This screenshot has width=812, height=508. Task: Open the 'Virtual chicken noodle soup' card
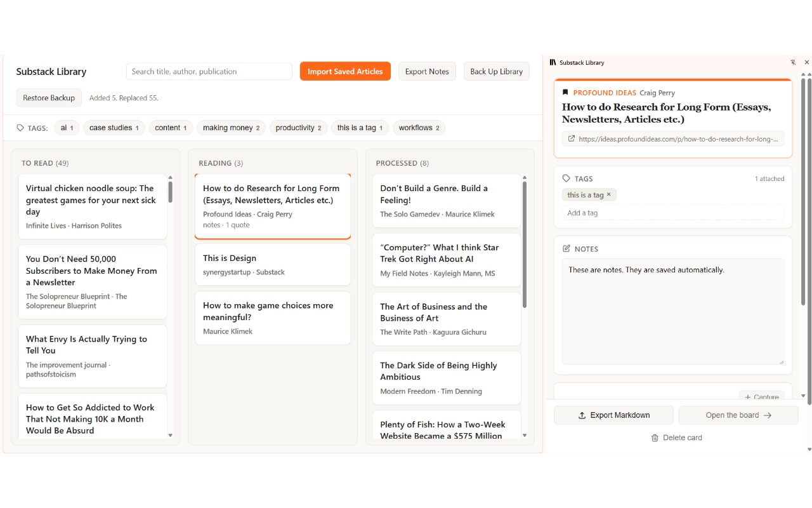(93, 206)
